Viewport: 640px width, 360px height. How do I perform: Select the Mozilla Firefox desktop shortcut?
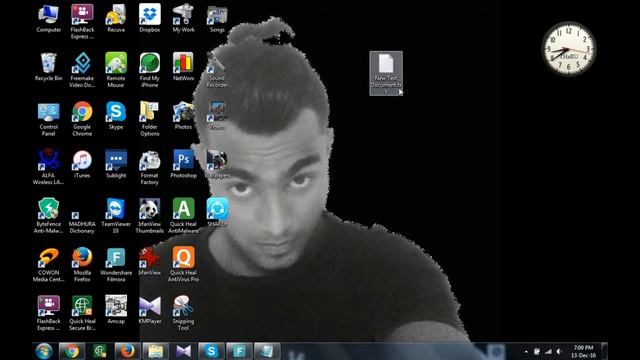(x=82, y=264)
